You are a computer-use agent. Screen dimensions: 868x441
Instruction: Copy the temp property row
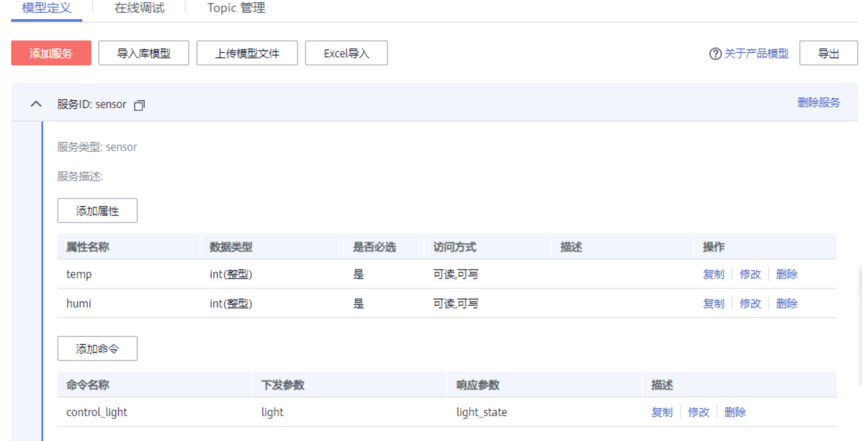713,274
